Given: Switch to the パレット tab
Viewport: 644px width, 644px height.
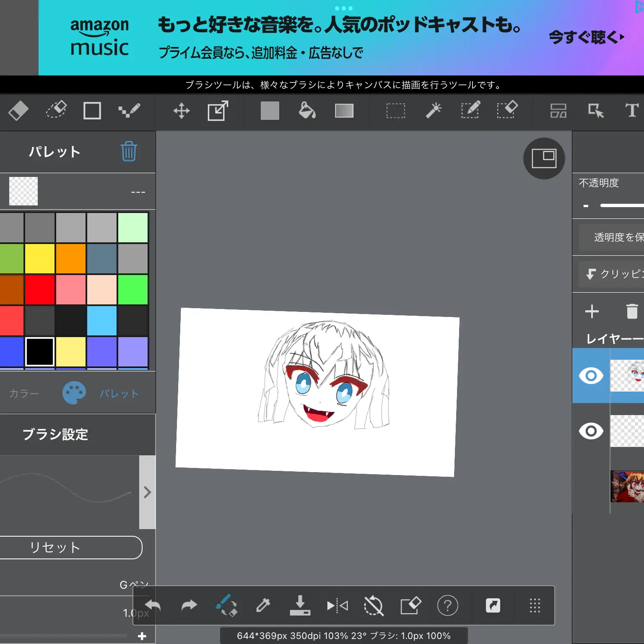Looking at the screenshot, I should [x=119, y=393].
